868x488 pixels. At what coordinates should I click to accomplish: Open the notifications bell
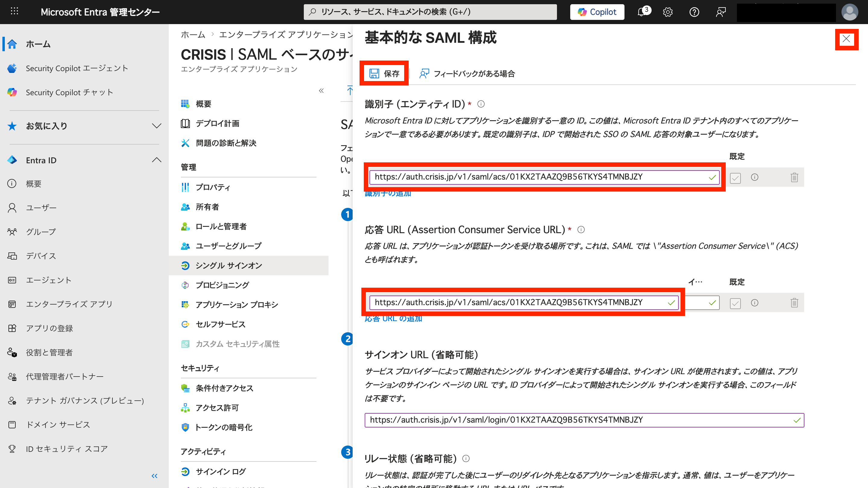click(x=642, y=12)
